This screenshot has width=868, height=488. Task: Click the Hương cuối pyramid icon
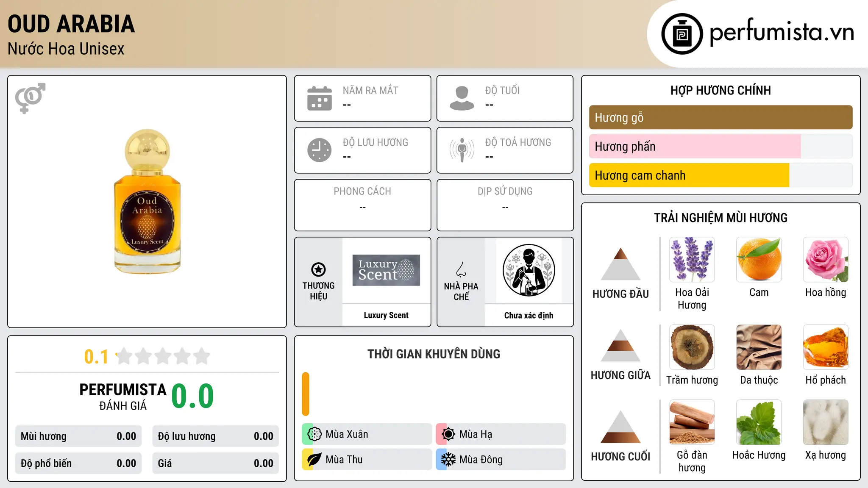(620, 427)
